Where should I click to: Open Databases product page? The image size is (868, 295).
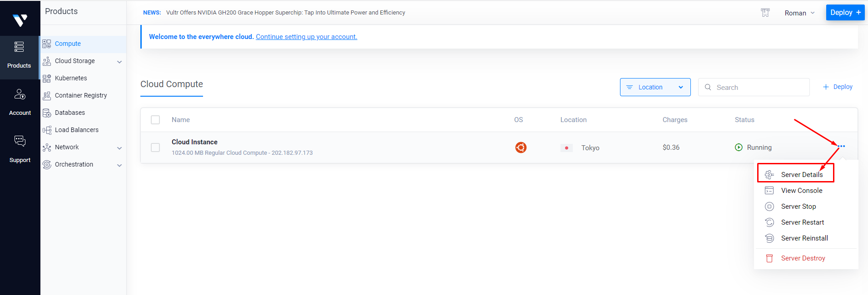click(x=70, y=113)
